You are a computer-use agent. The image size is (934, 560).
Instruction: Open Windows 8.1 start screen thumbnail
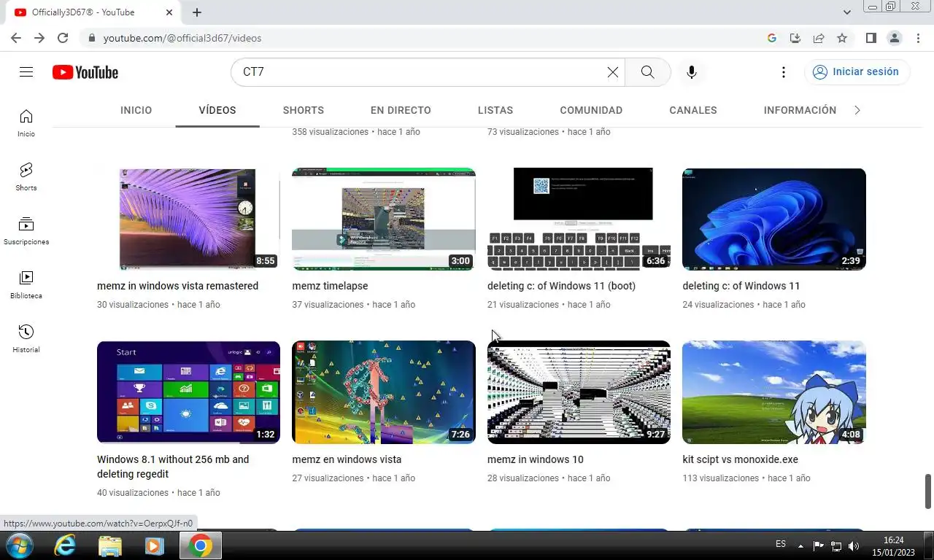188,392
